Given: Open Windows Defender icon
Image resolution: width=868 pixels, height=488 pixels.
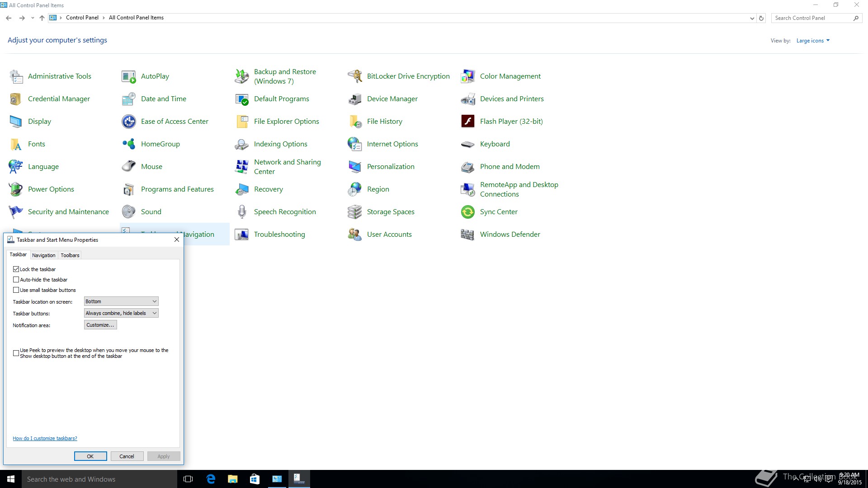Looking at the screenshot, I should (468, 235).
